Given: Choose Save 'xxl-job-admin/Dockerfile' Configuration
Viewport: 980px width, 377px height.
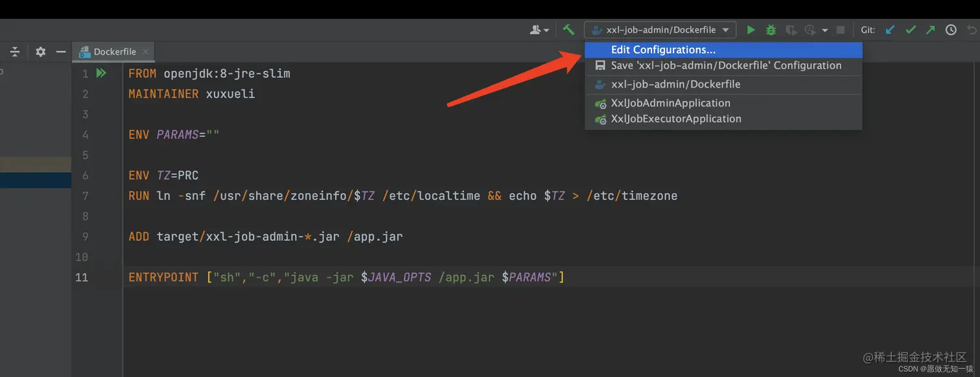Looking at the screenshot, I should pos(723,66).
